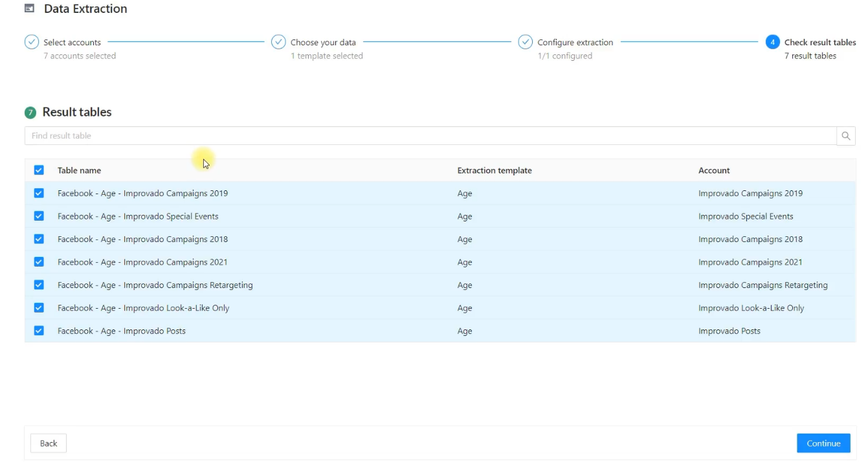
Task: Go to the Configure extraction step
Action: pyautogui.click(x=575, y=42)
